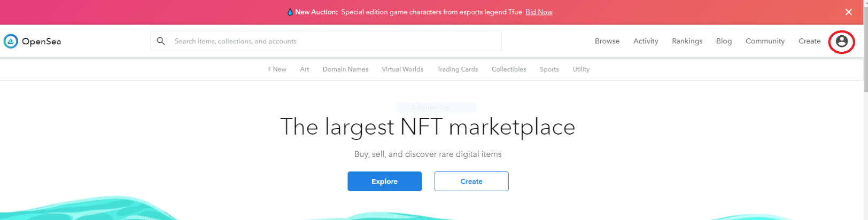Browse the Domain Names category
The image size is (868, 220).
tap(345, 69)
